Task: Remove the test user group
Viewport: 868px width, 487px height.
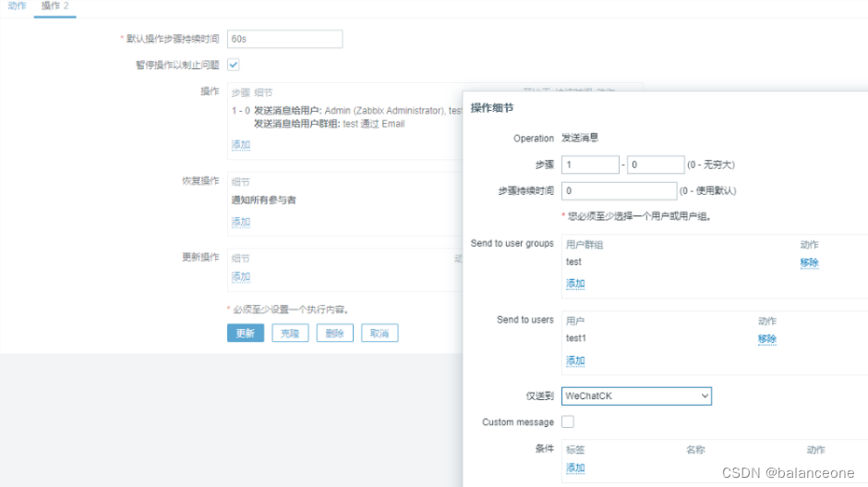Action: [x=809, y=262]
